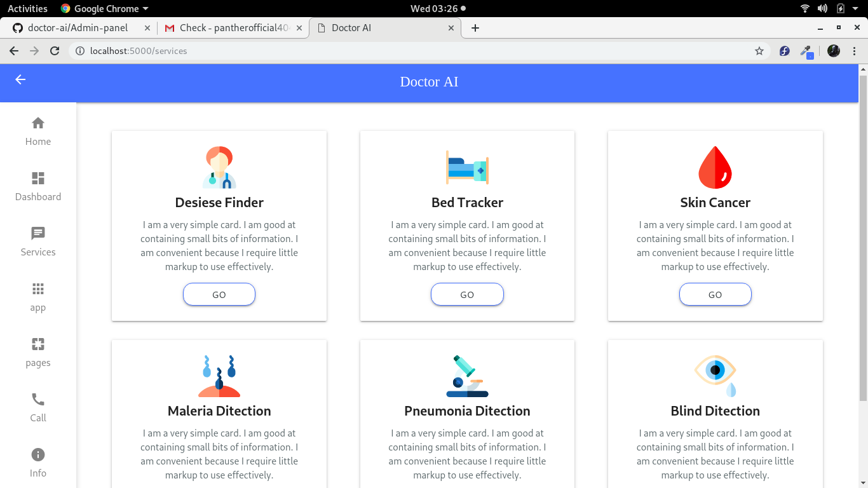Viewport: 868px width, 488px height.
Task: Click the Doctor AI header title
Action: point(429,82)
